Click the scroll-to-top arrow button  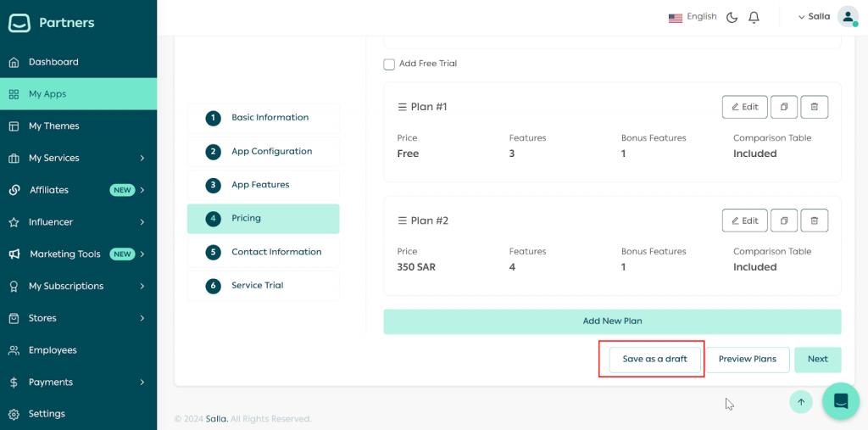801,402
